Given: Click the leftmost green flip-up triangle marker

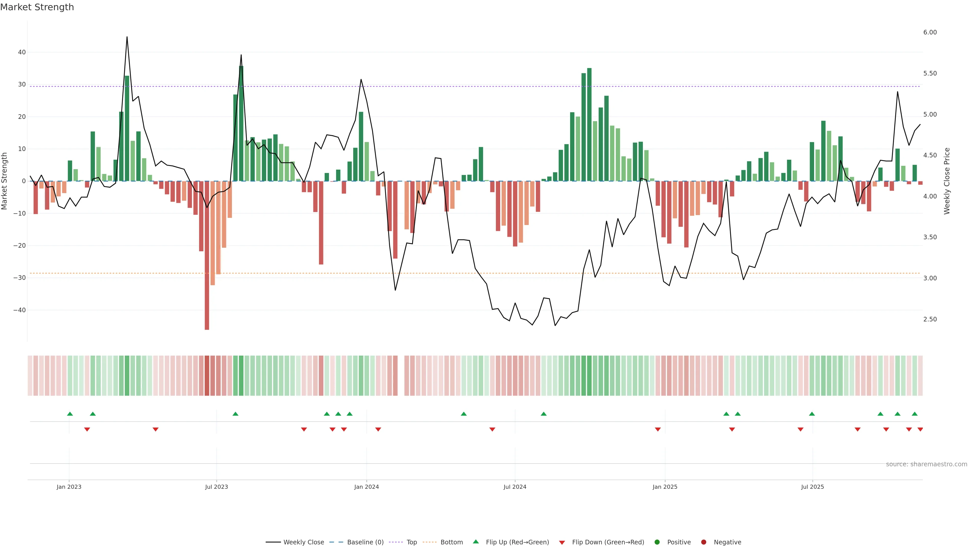Looking at the screenshot, I should [x=70, y=414].
